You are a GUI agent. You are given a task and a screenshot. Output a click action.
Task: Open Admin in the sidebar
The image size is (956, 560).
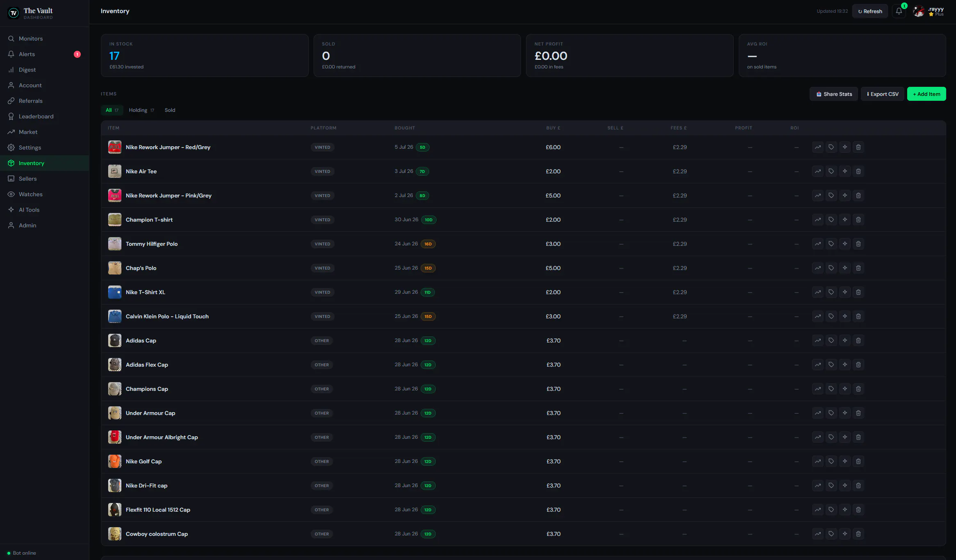pyautogui.click(x=44, y=225)
